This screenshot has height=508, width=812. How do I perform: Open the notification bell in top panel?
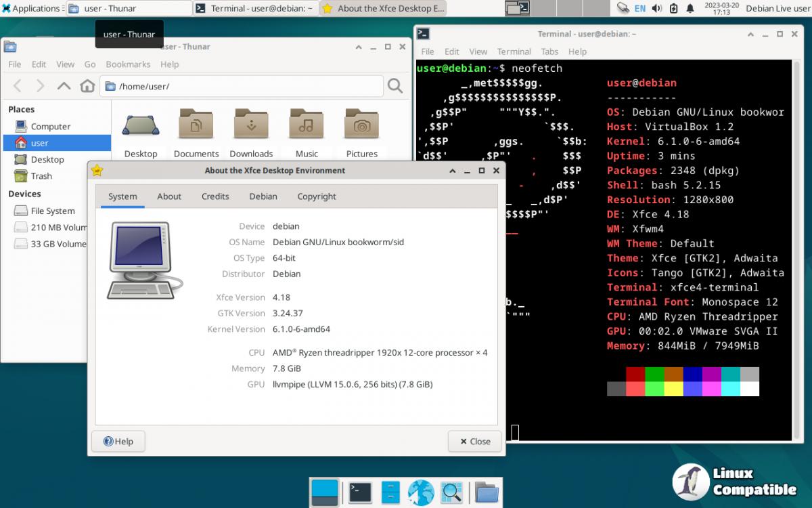click(x=690, y=9)
